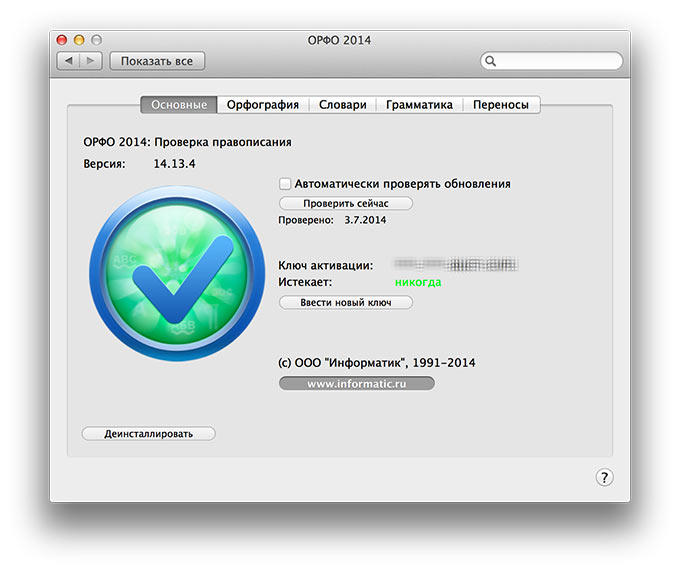
Task: Go forward with the right arrow button
Action: point(91,61)
